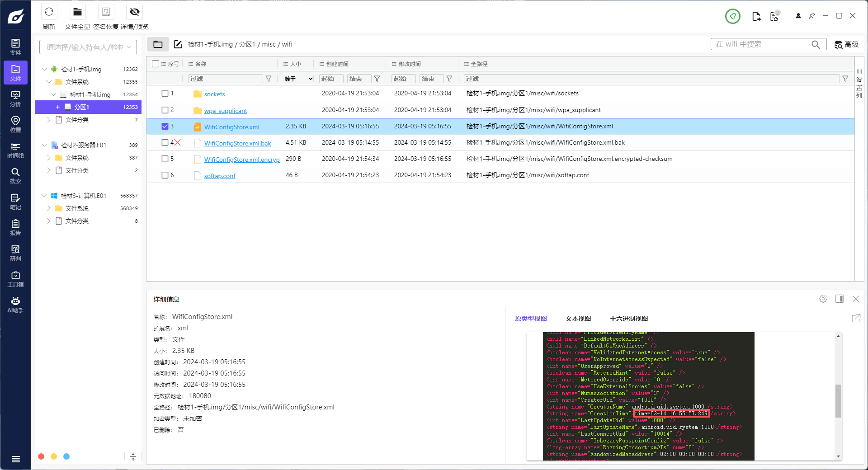Click the blue dot at tree panel bottom

66,456
